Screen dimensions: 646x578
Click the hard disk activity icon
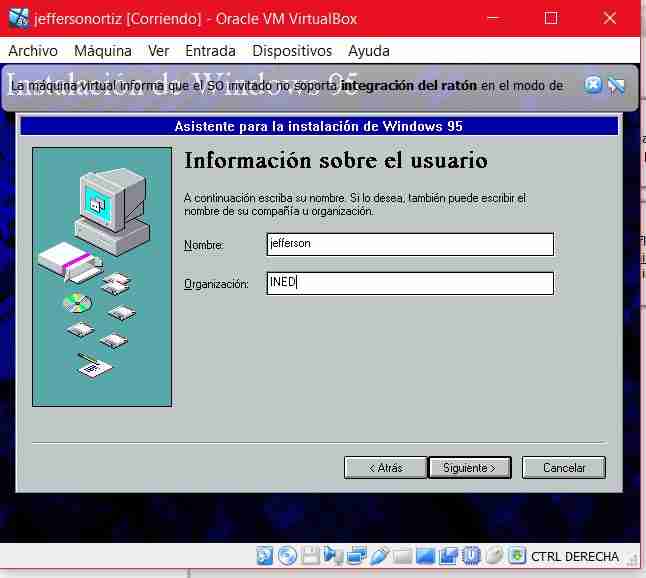pos(264,556)
